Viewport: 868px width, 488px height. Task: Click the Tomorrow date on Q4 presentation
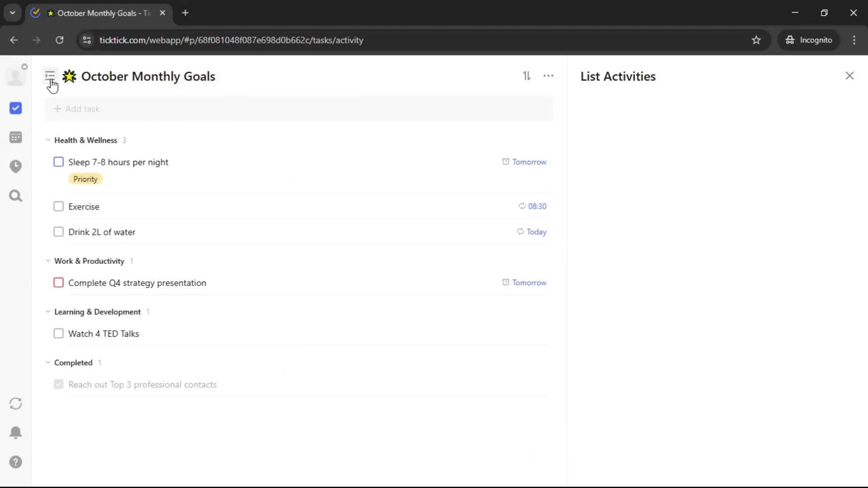[528, 283]
